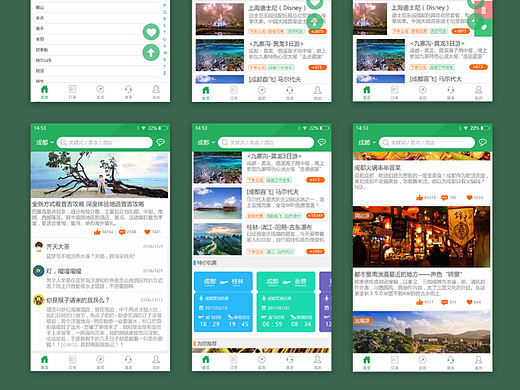520x390 pixels.
Task: Open comments icon 541 on 锦里 article
Action: click(444, 302)
